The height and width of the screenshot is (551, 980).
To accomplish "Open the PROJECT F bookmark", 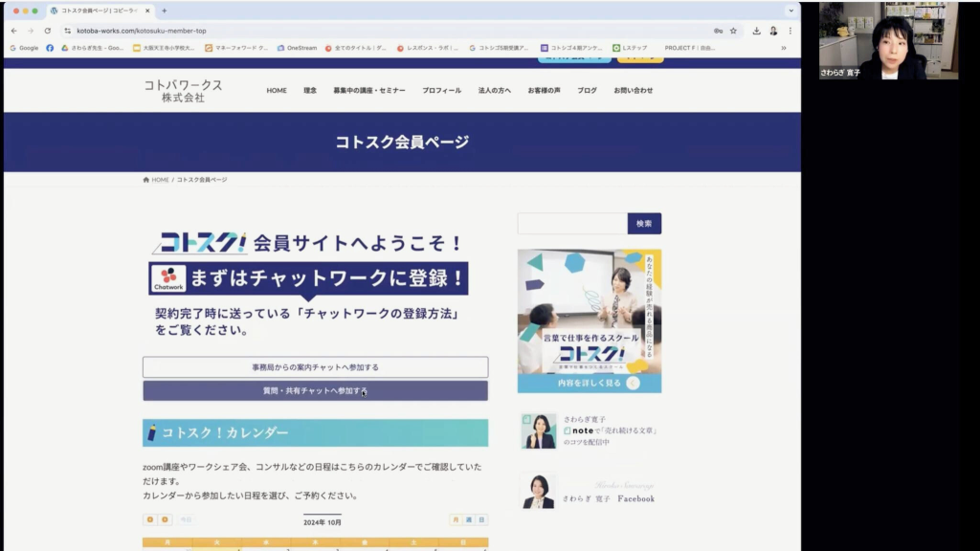I will tap(689, 48).
